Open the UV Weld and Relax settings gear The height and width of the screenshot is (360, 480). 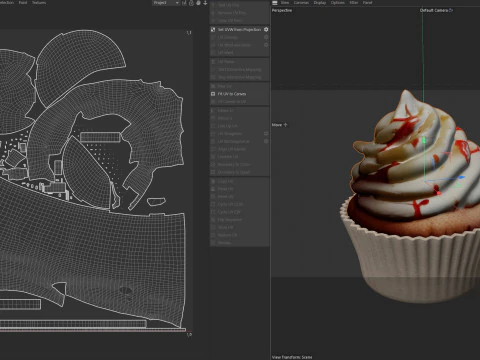click(266, 45)
